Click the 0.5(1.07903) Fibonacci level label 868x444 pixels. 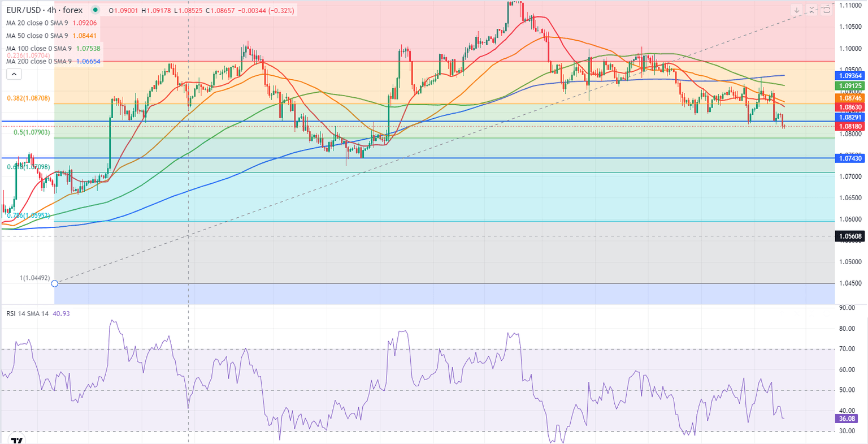point(32,132)
